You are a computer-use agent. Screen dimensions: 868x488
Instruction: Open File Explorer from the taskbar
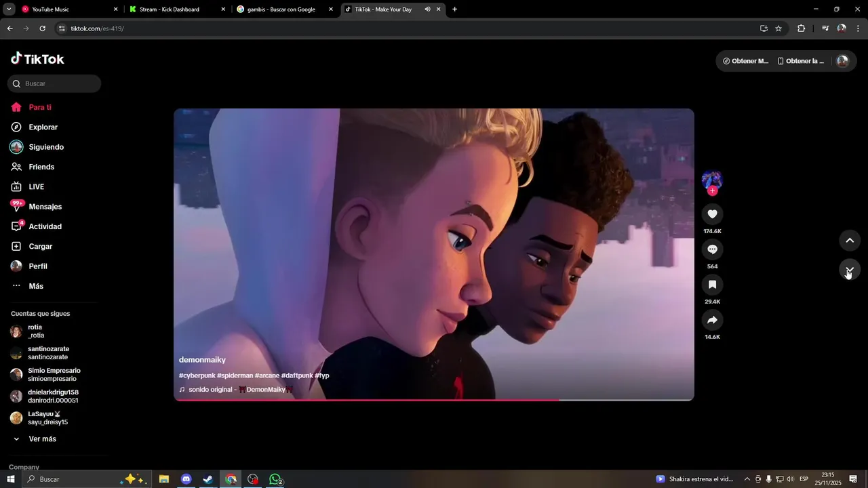(x=164, y=479)
